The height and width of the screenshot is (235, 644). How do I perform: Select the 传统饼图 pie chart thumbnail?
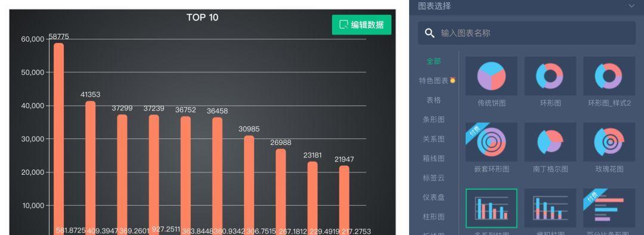click(x=491, y=76)
